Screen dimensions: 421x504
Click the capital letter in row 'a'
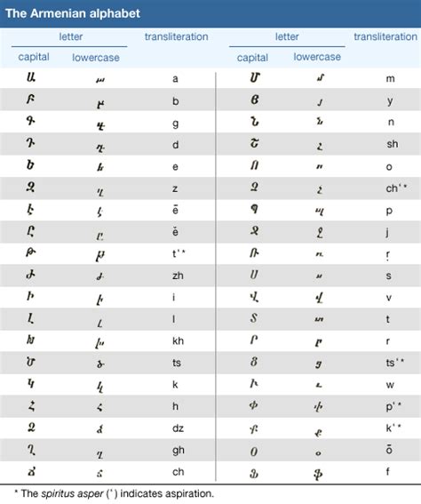pyautogui.click(x=31, y=77)
